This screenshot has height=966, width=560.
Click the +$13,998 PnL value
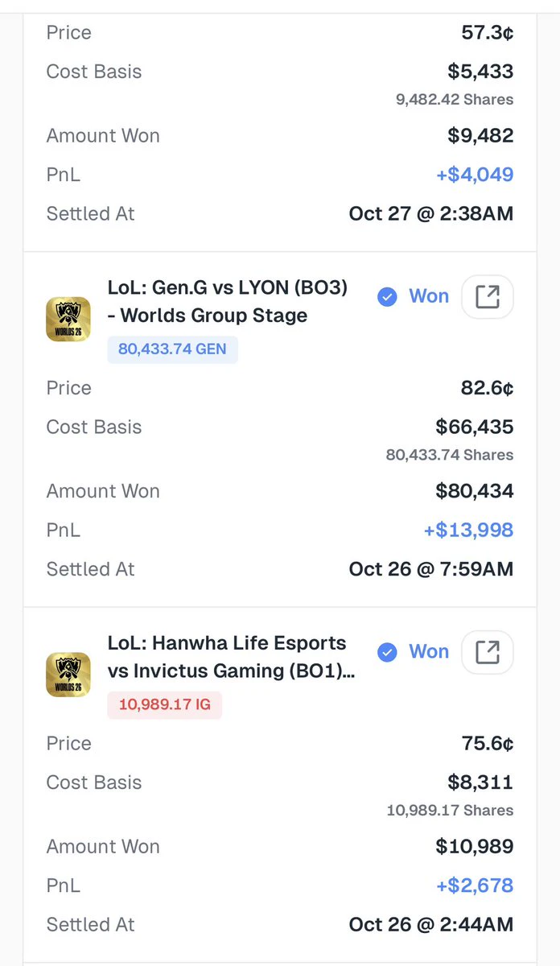[468, 530]
